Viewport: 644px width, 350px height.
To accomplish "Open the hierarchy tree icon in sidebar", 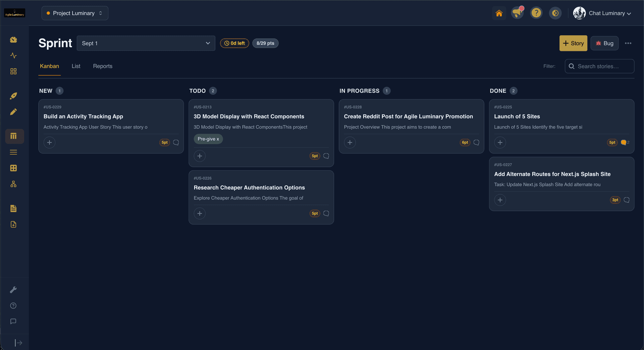I will 13,184.
